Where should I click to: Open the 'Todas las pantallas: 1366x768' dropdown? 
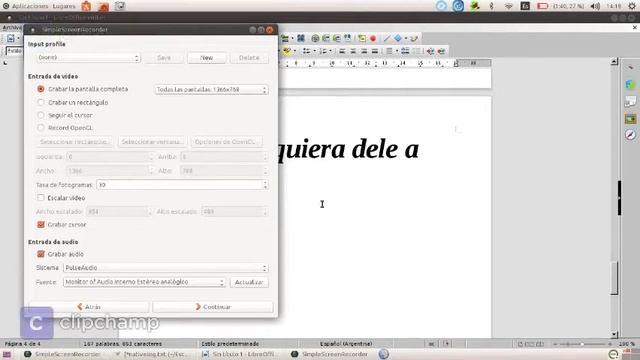(211, 89)
